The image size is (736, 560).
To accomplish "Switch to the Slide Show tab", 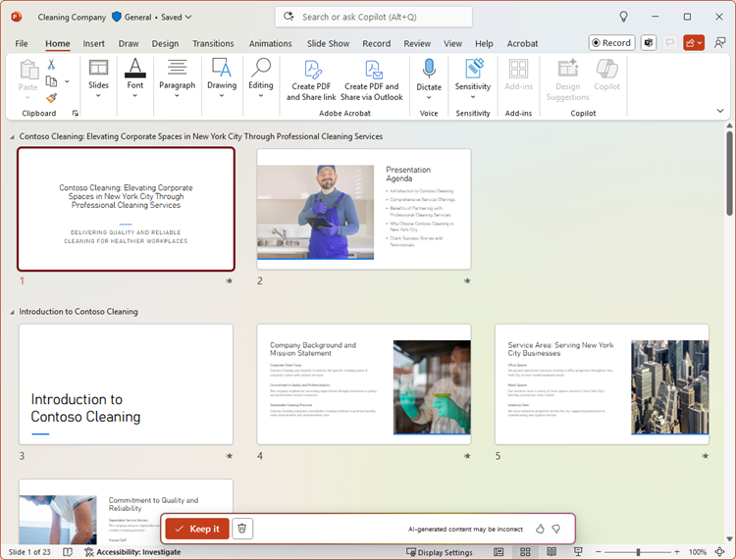I will (x=328, y=43).
